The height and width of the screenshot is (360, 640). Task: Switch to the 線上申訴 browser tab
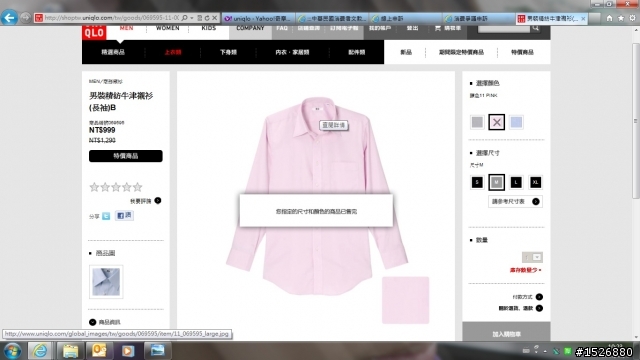click(x=406, y=18)
